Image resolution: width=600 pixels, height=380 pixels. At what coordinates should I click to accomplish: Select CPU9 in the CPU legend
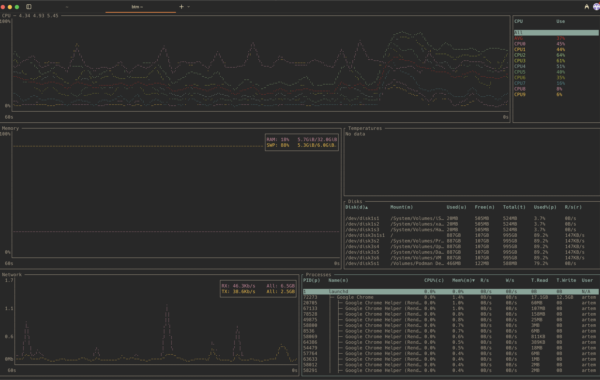coord(556,95)
